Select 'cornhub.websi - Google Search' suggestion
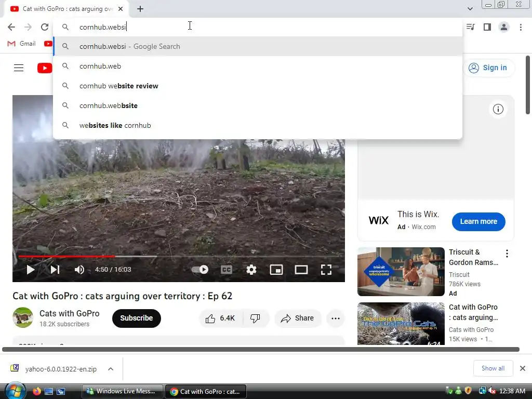This screenshot has height=399, width=532. [x=258, y=46]
